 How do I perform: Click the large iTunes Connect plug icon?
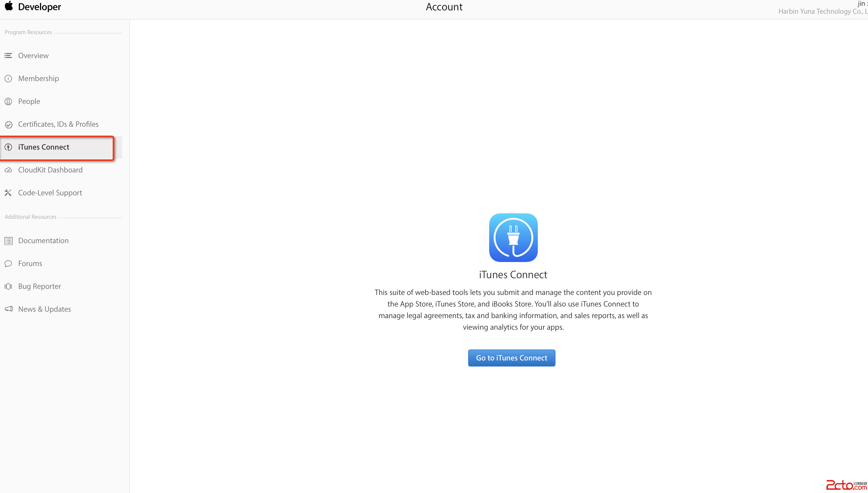[513, 237]
